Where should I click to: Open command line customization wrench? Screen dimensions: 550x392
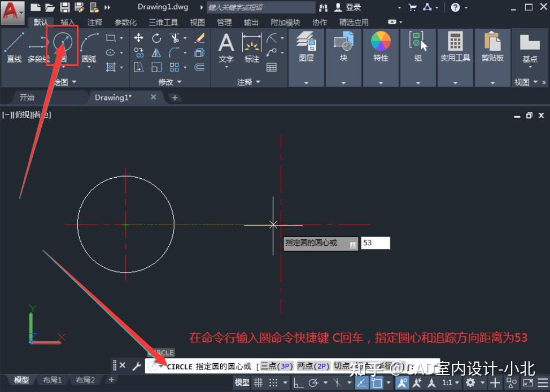click(136, 366)
